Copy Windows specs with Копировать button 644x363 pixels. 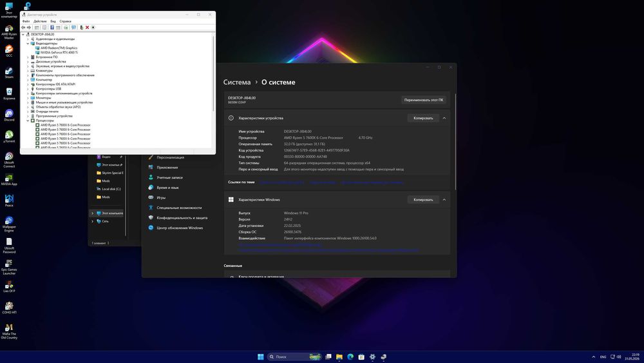[423, 200]
